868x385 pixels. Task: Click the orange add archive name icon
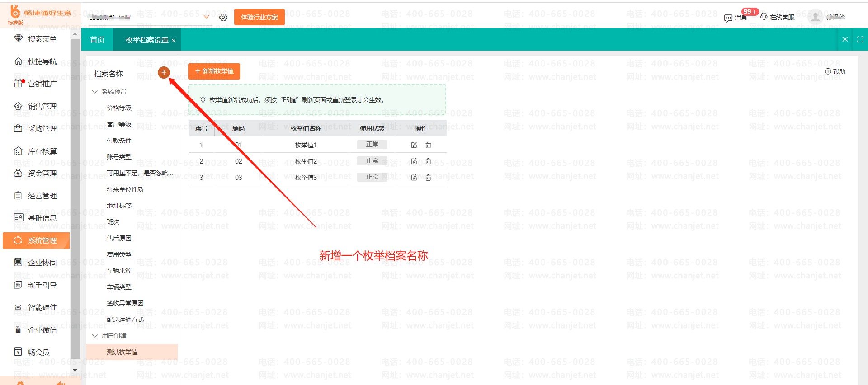164,72
